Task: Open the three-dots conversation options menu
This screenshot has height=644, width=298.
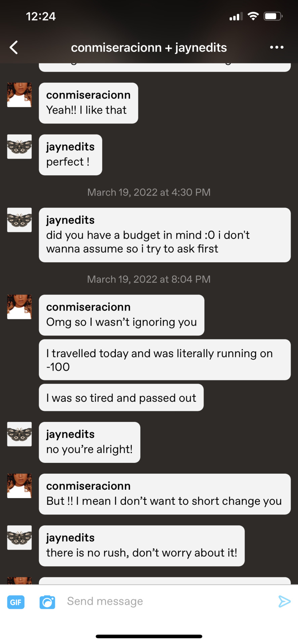Action: click(276, 47)
